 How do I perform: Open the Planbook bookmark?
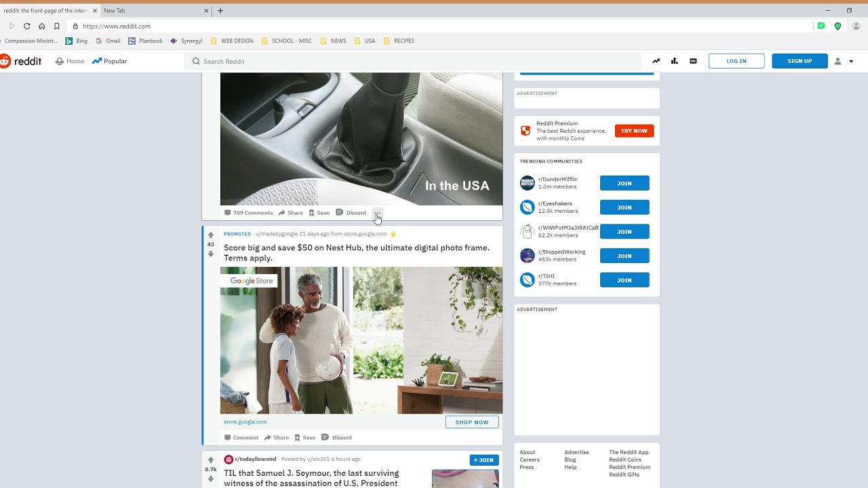click(145, 41)
